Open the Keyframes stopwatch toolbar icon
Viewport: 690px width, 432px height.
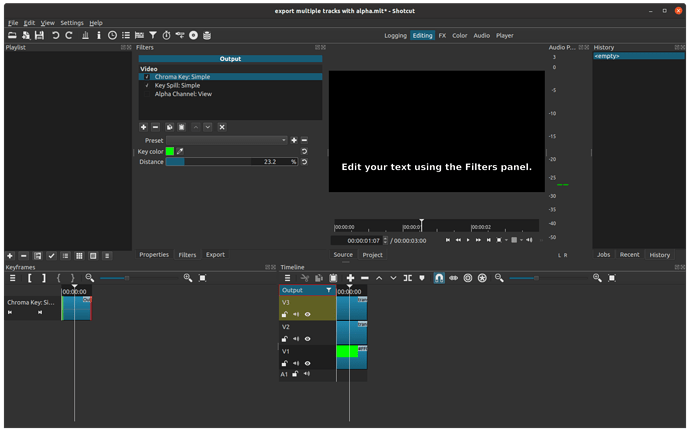[166, 35]
